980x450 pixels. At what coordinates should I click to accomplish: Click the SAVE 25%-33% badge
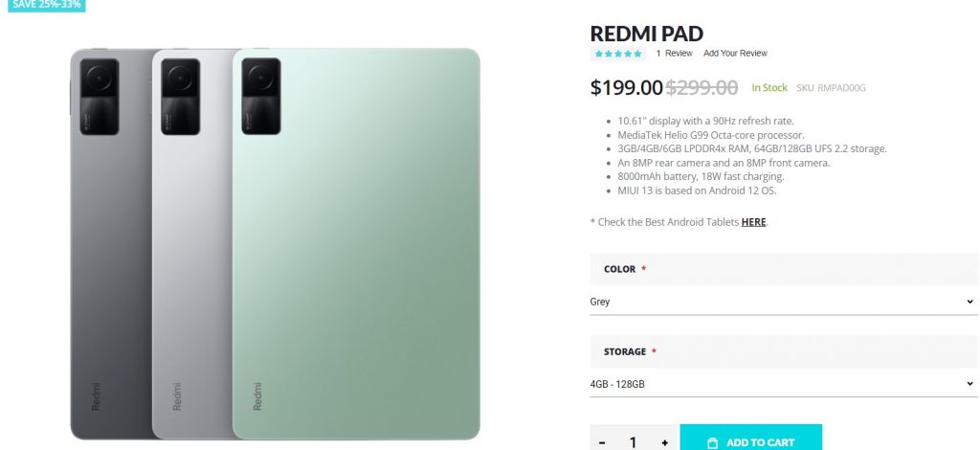46,5
